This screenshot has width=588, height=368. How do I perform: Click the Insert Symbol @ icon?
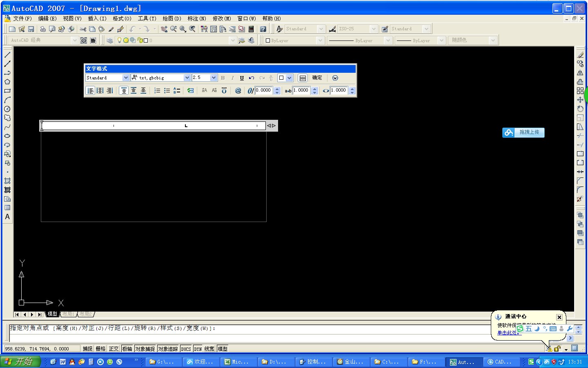coord(238,91)
